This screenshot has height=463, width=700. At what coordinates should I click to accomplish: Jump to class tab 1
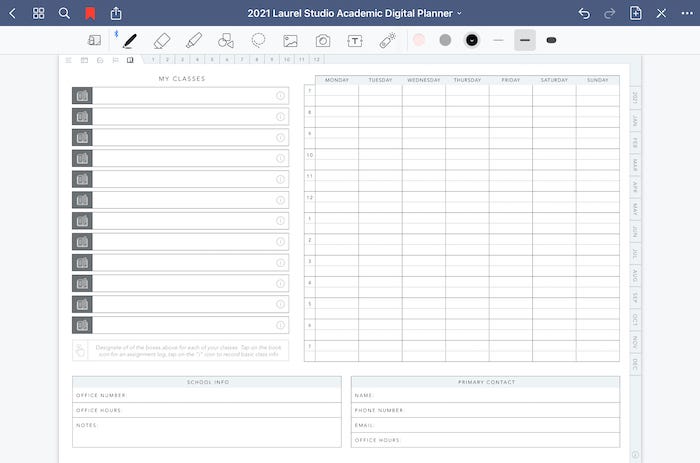click(x=153, y=59)
